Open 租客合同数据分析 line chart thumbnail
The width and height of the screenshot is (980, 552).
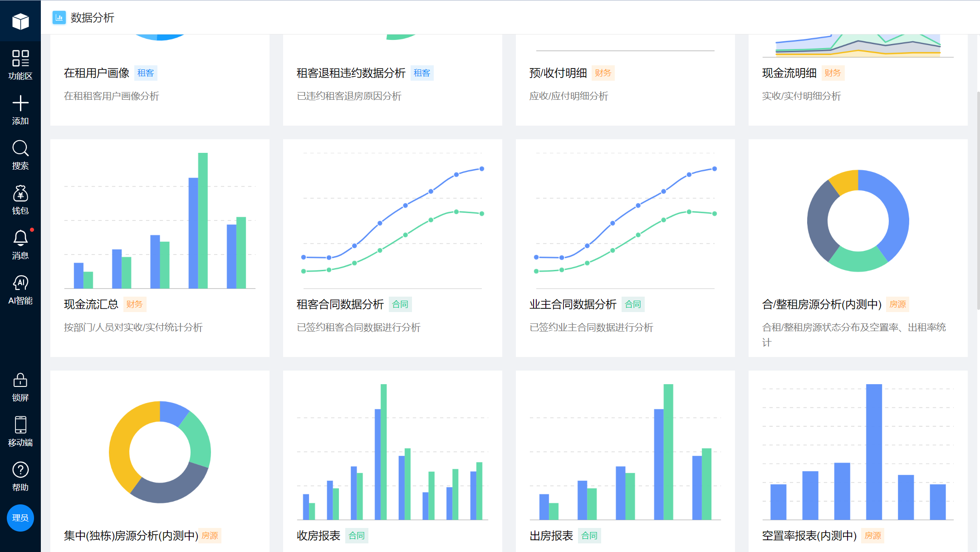click(392, 220)
